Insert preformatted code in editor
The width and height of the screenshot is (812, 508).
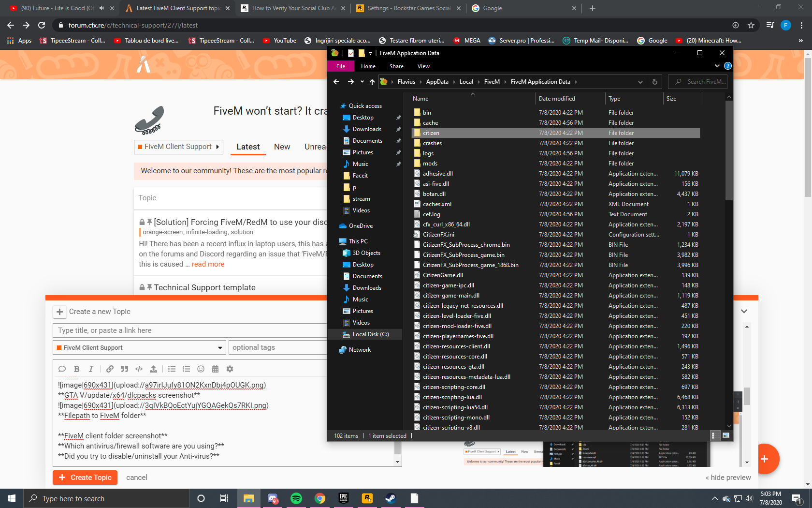point(139,369)
